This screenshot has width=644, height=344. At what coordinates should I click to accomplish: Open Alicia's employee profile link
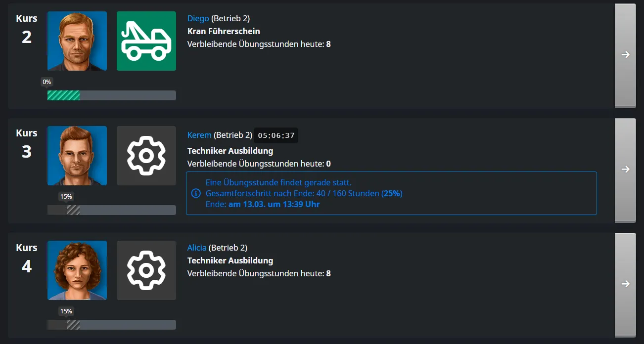pyautogui.click(x=197, y=248)
